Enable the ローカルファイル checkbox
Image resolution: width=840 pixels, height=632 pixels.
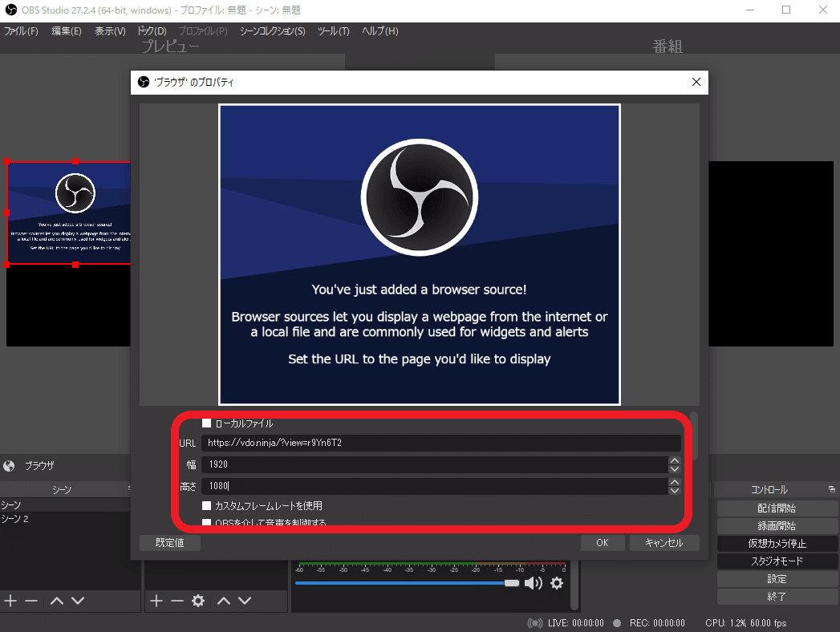pos(206,423)
